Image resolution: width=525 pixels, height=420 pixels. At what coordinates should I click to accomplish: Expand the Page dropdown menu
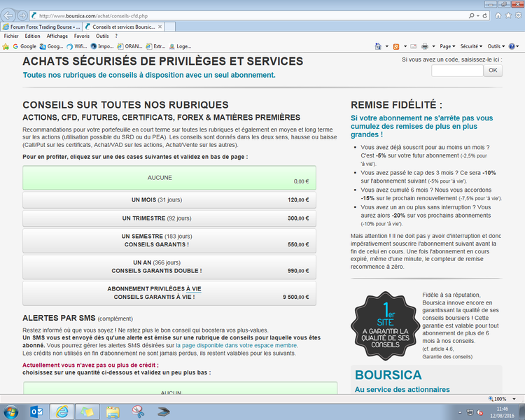point(449,46)
